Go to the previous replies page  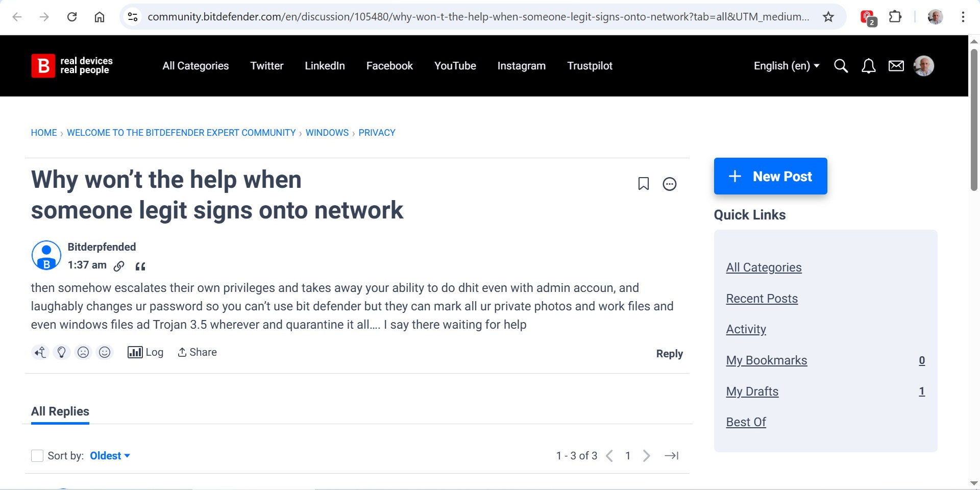[x=609, y=456]
